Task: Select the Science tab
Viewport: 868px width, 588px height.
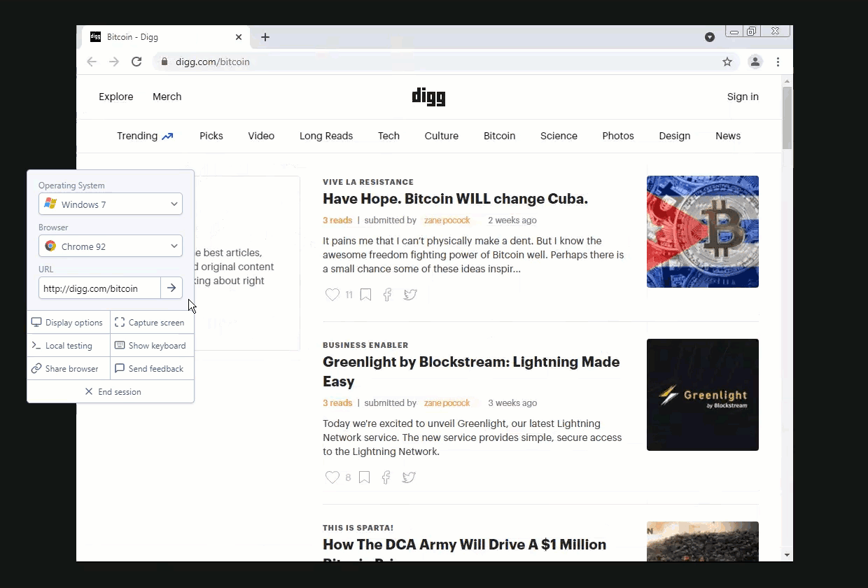Action: [x=559, y=136]
